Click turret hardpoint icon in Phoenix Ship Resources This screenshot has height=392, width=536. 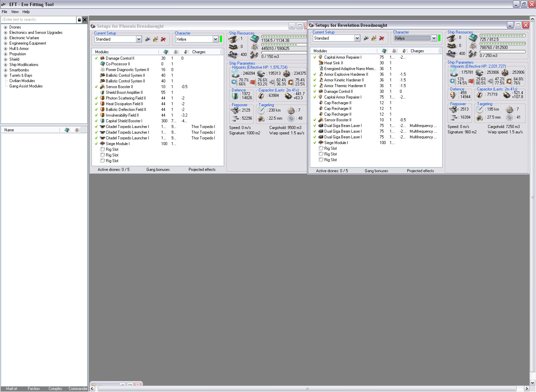pos(233,39)
